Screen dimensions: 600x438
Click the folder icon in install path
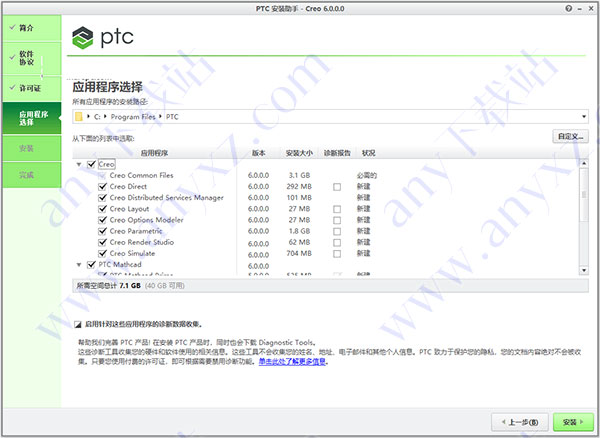coord(79,117)
